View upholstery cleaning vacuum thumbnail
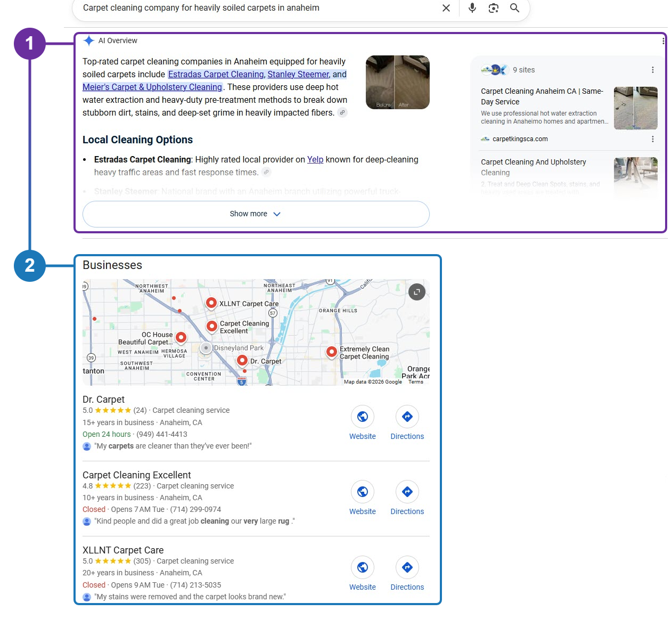This screenshot has height=619, width=672. point(636,177)
